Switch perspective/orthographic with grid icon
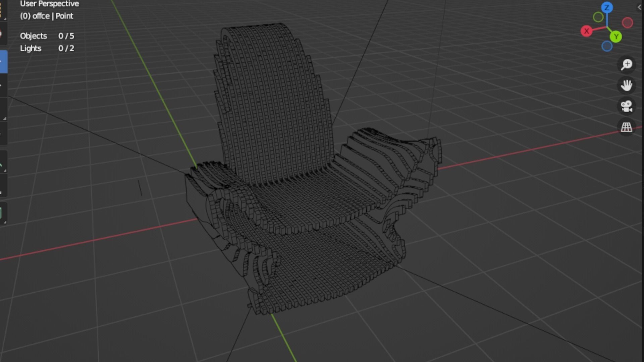 coord(626,127)
